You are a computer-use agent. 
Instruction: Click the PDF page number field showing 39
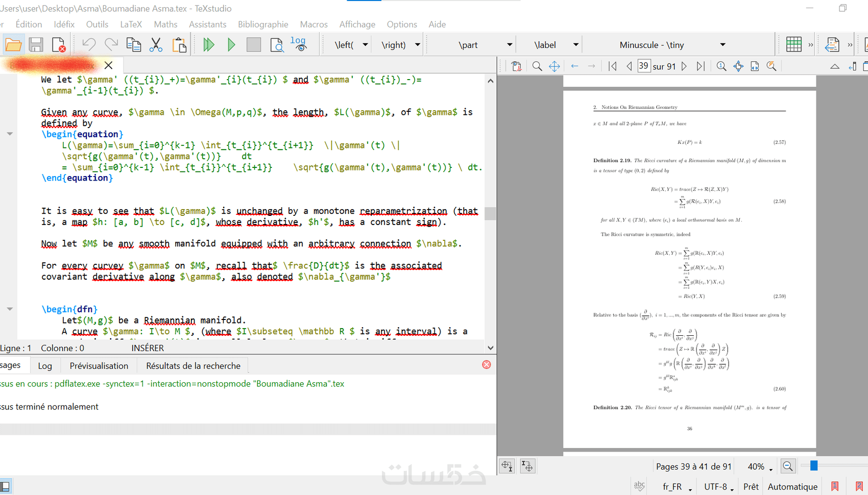pos(644,66)
